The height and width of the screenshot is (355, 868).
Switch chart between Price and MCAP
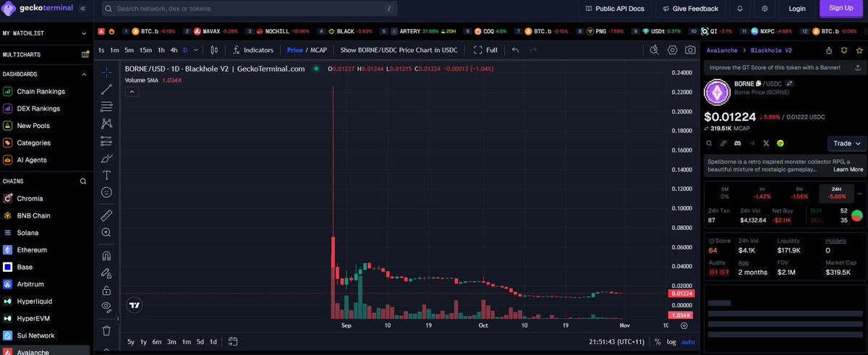pyautogui.click(x=307, y=50)
